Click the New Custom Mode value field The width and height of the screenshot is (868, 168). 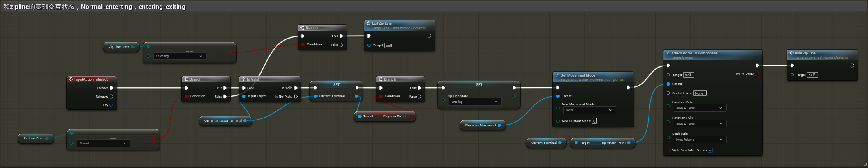(x=594, y=121)
